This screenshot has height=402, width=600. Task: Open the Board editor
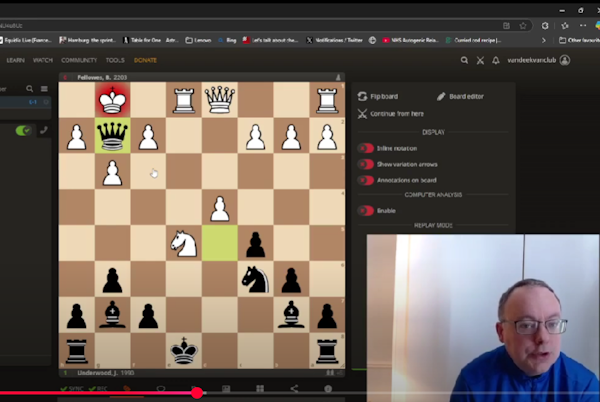point(460,96)
